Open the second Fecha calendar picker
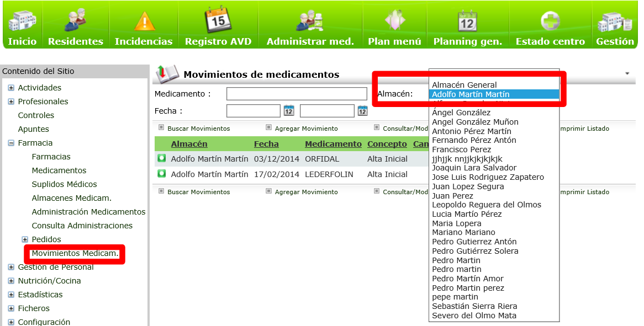The image size is (644, 326). pos(362,111)
